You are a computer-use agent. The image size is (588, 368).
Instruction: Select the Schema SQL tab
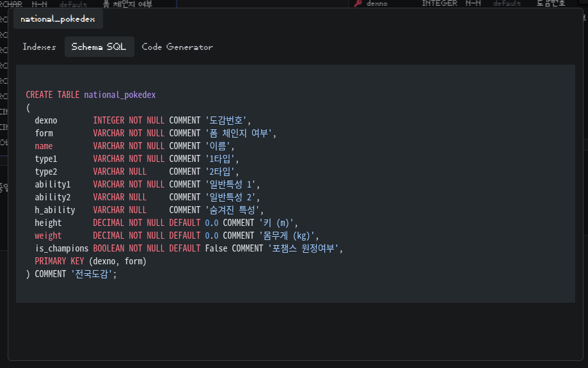click(99, 47)
